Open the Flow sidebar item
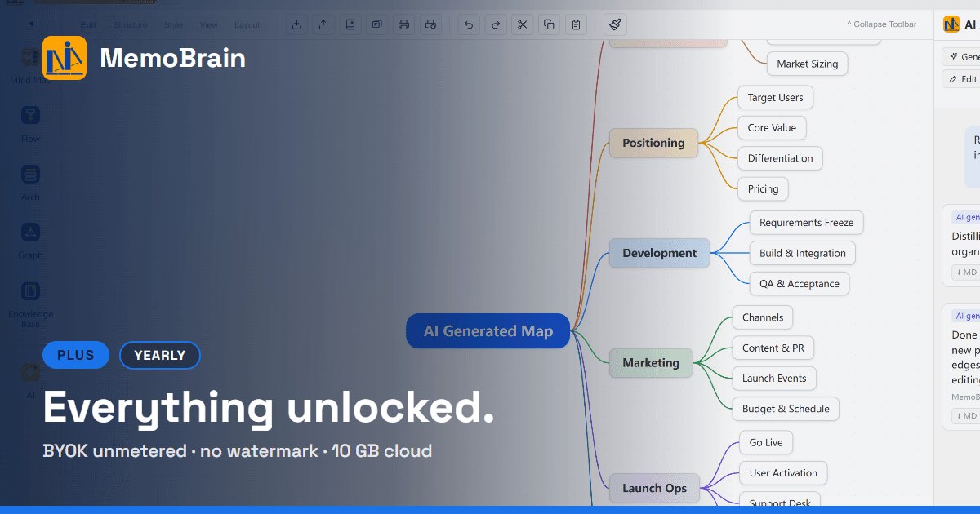Screen dimensions: 980x514 tap(30, 124)
